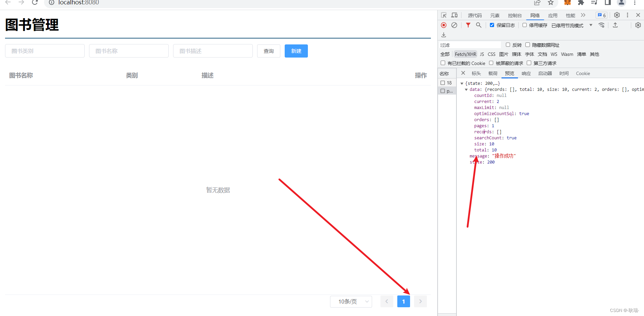Check 有已拦截的 Cookie checkbox
Screen dimensions: 644x316
click(443, 63)
